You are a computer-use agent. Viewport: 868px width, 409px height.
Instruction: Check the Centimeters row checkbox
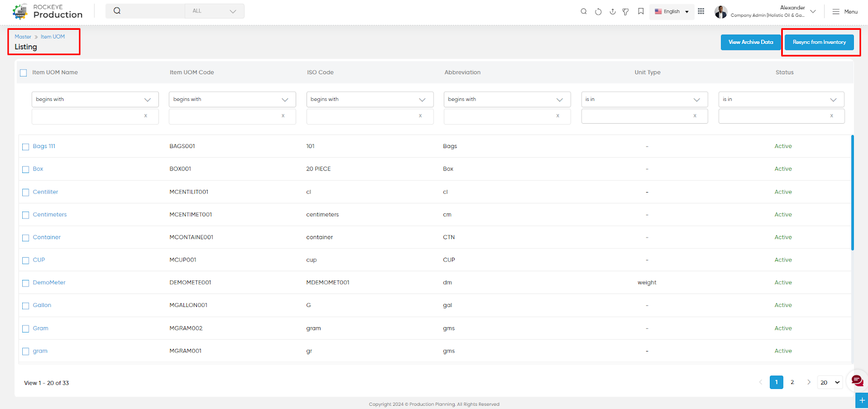pyautogui.click(x=25, y=215)
